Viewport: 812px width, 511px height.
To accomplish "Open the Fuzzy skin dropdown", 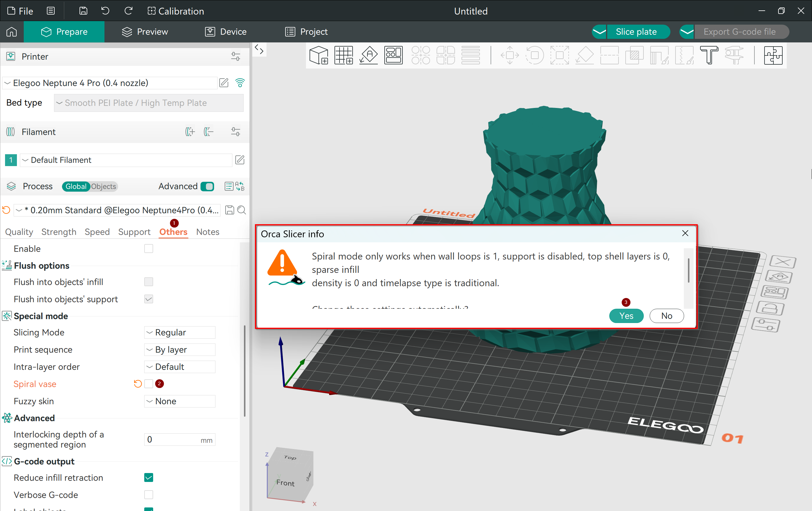I will click(180, 401).
